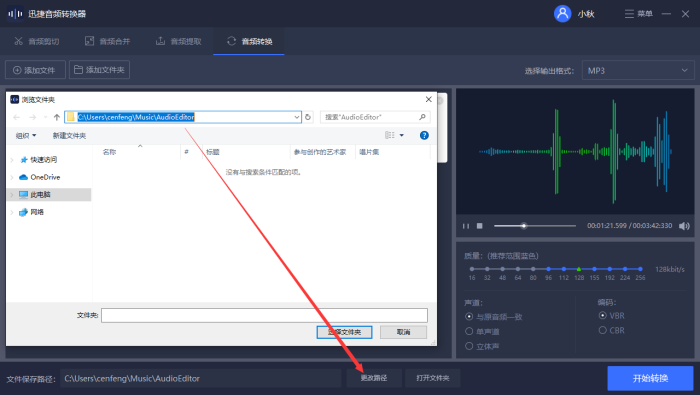Expand the 网络 tree node
Viewport: 700px width, 395px height.
[x=12, y=212]
